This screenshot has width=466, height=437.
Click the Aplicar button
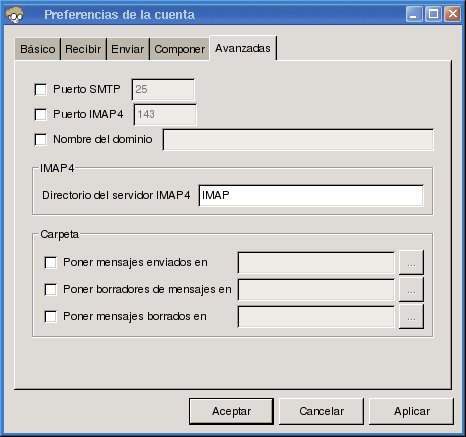point(412,411)
